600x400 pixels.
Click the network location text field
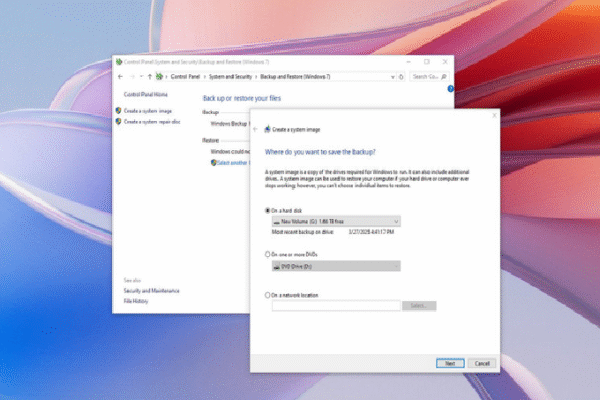(336, 306)
